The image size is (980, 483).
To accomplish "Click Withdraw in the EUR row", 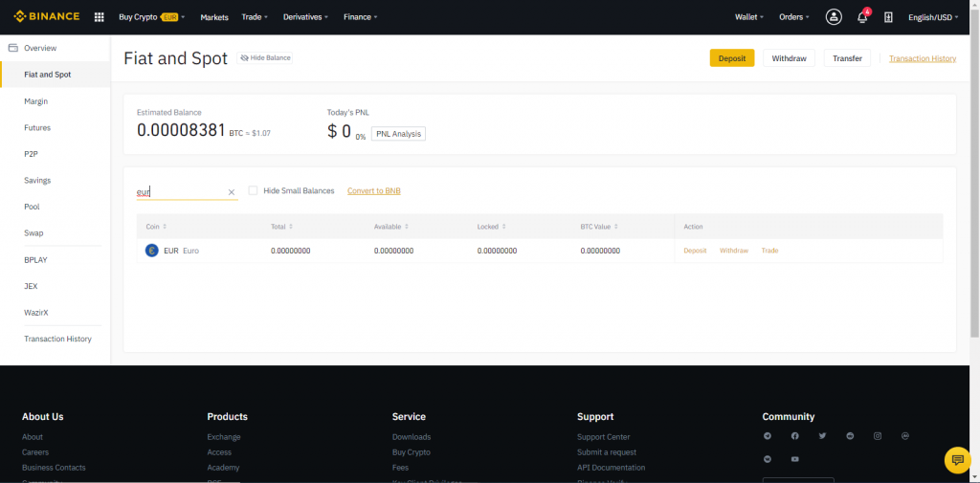I will (734, 251).
